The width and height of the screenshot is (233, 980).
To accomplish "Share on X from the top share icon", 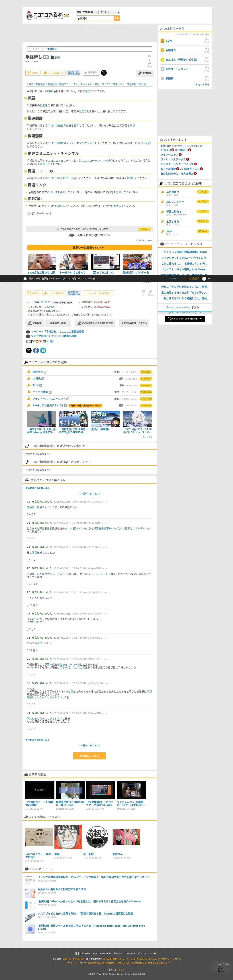I will point(104,73).
